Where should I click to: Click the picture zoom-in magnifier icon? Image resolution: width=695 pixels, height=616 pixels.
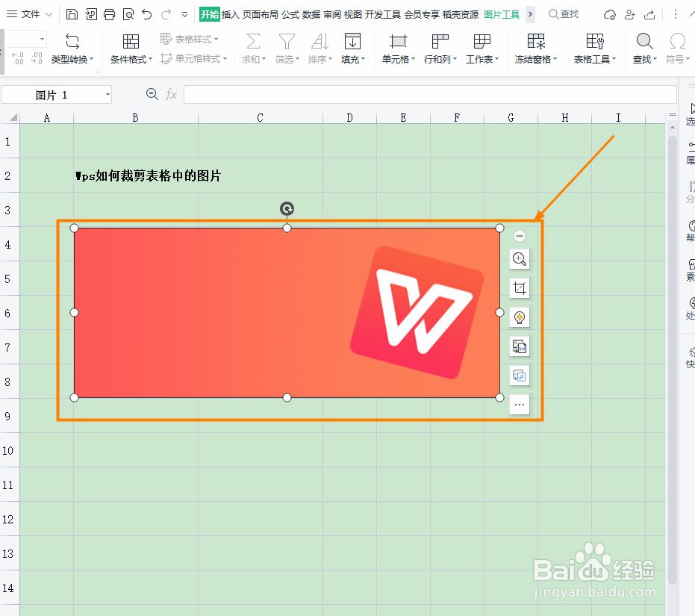[520, 259]
